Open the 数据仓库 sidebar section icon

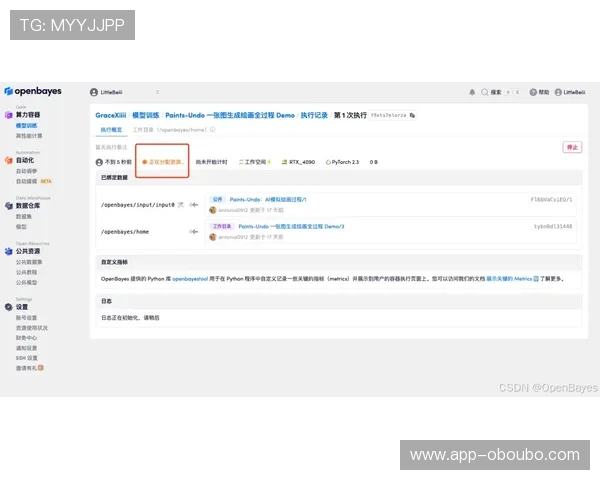pyautogui.click(x=8, y=206)
